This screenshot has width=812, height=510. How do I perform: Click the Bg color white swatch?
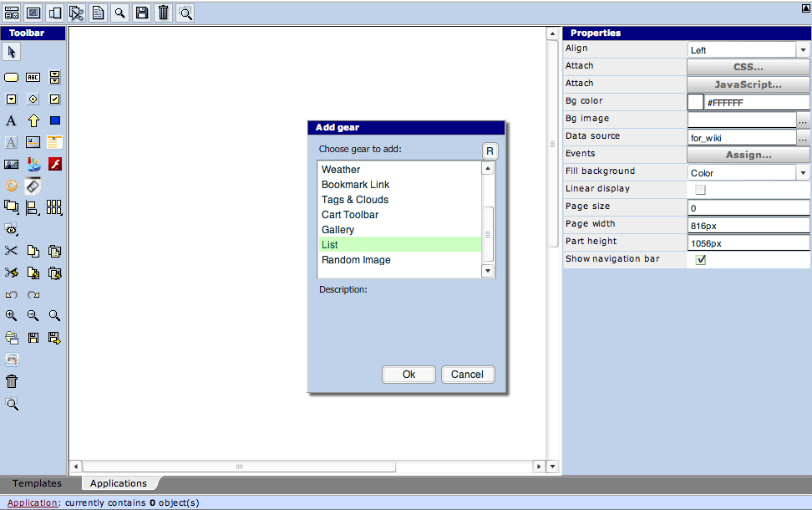(x=695, y=102)
